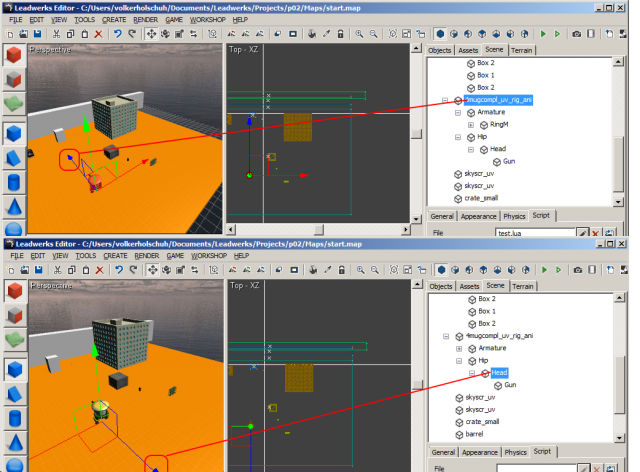Select the cylinder primitive in lower window sidebar

pyautogui.click(x=14, y=418)
